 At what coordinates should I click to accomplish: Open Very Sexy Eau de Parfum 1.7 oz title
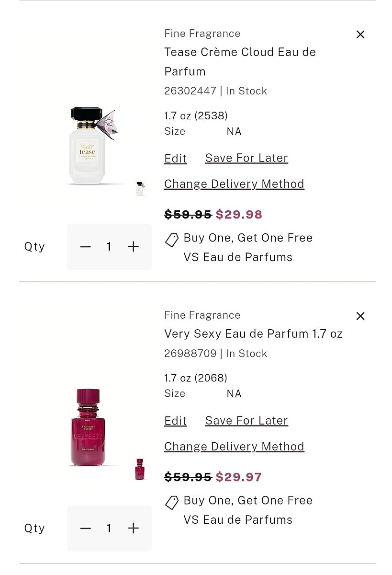click(253, 334)
